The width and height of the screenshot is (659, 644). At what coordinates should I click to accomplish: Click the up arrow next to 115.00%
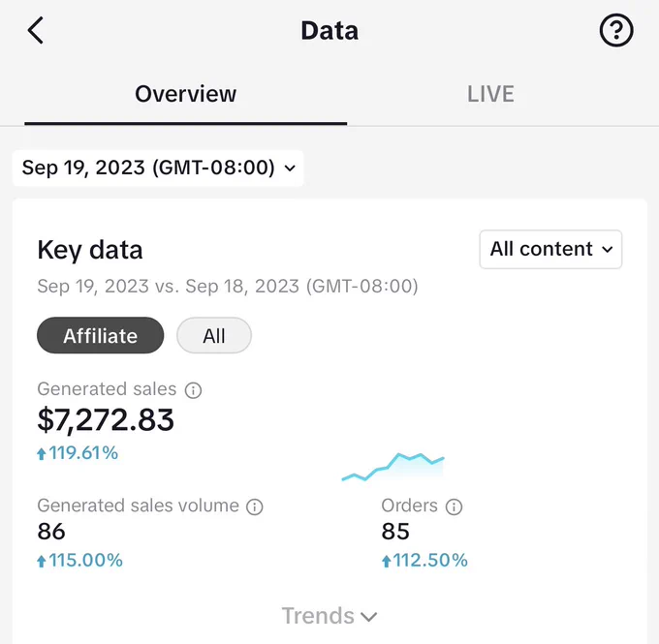41,561
